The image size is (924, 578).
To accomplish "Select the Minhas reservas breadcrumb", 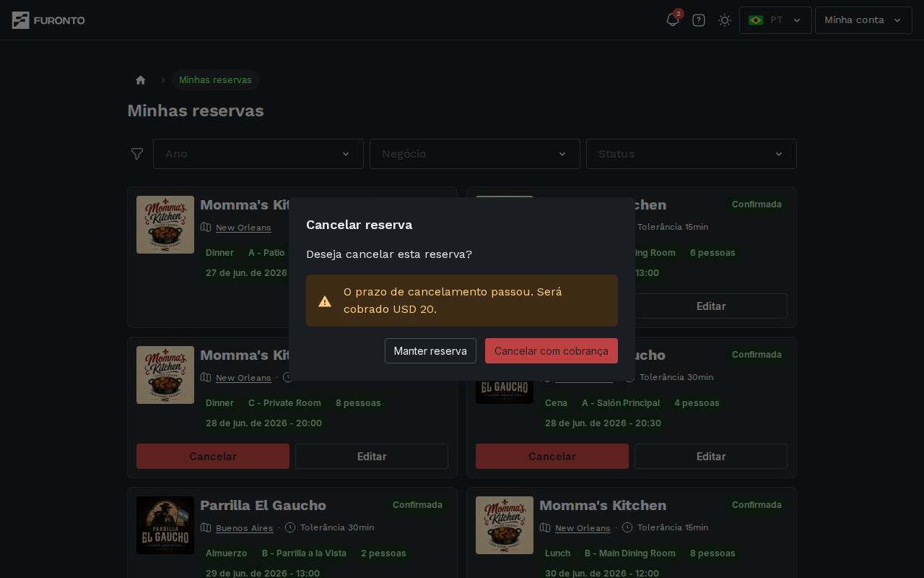I will tap(215, 80).
